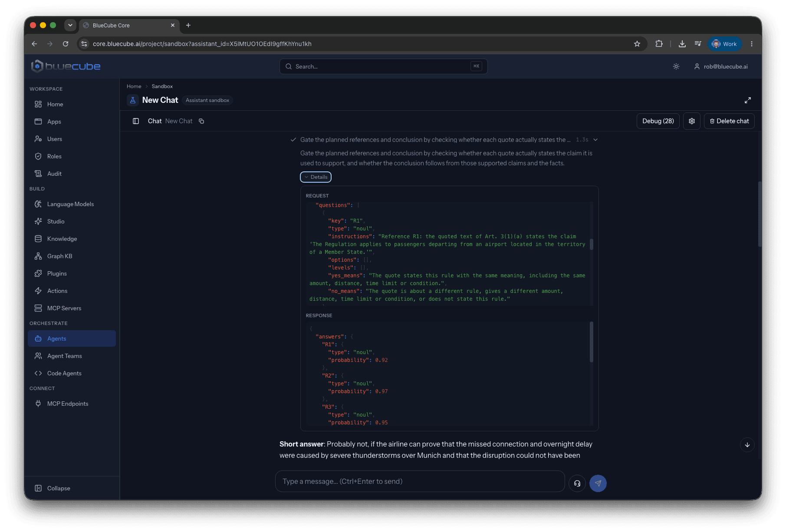Click the Plugins puzzle icon
This screenshot has height=532, width=786.
pos(38,273)
